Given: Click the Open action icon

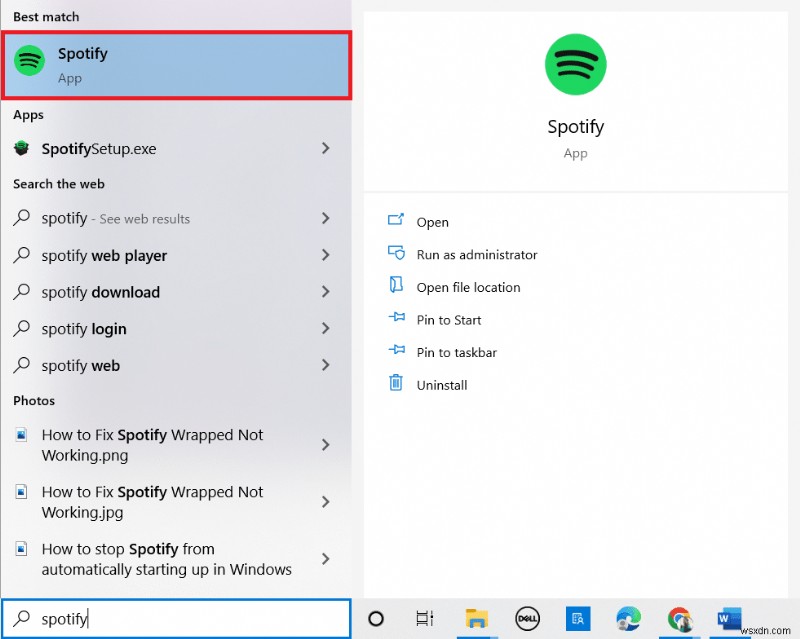Looking at the screenshot, I should [x=396, y=220].
